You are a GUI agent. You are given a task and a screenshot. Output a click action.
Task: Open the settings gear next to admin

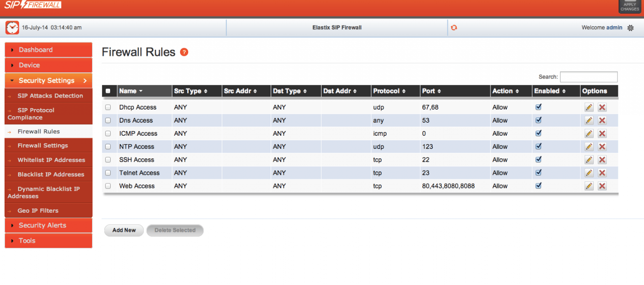tap(630, 28)
